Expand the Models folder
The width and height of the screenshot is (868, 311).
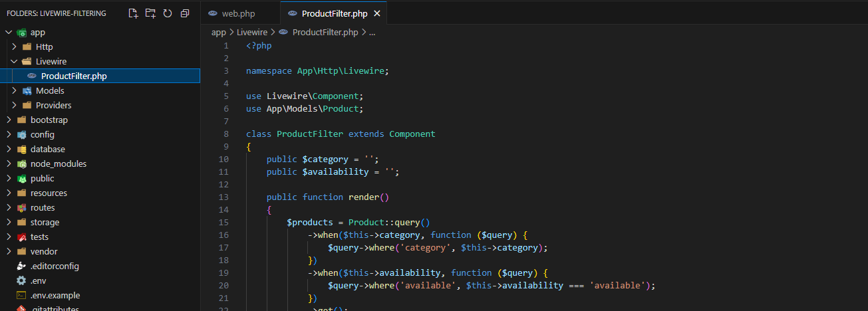point(14,90)
